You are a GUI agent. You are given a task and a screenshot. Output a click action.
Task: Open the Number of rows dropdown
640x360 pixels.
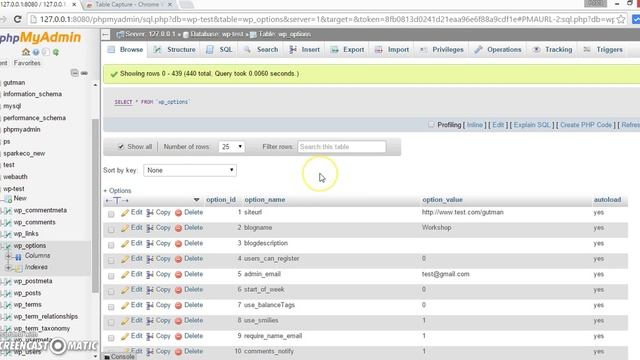pos(231,147)
